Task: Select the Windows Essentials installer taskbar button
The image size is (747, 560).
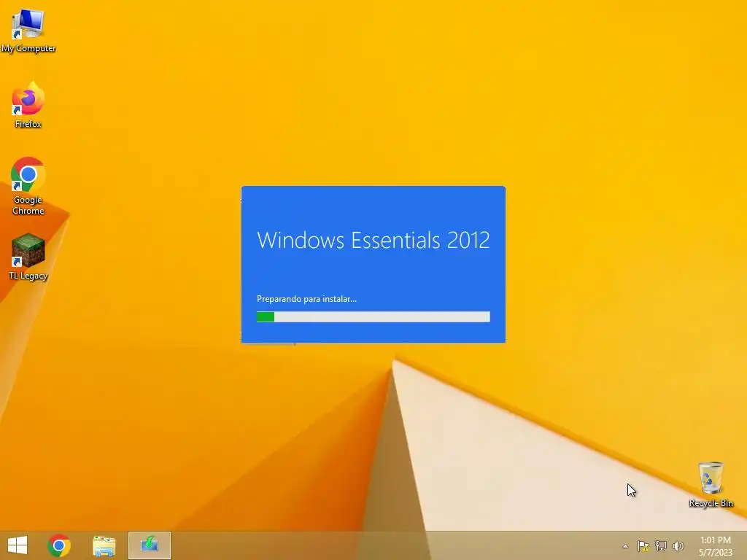Action: [149, 545]
